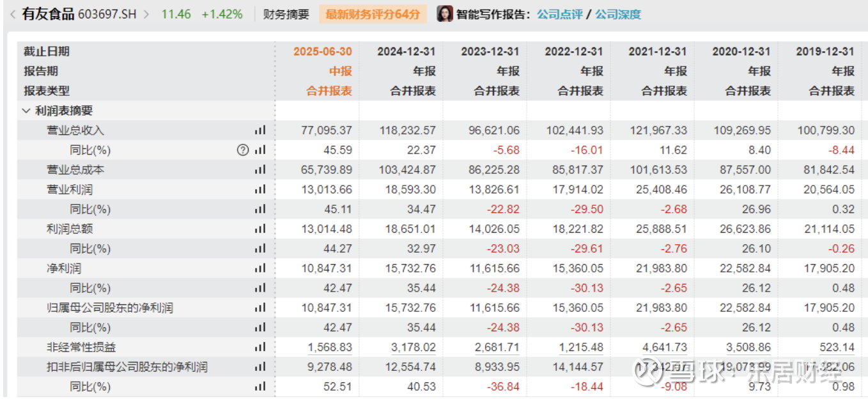Click the revenue value 121,967.33
868x399 pixels.
(x=658, y=130)
